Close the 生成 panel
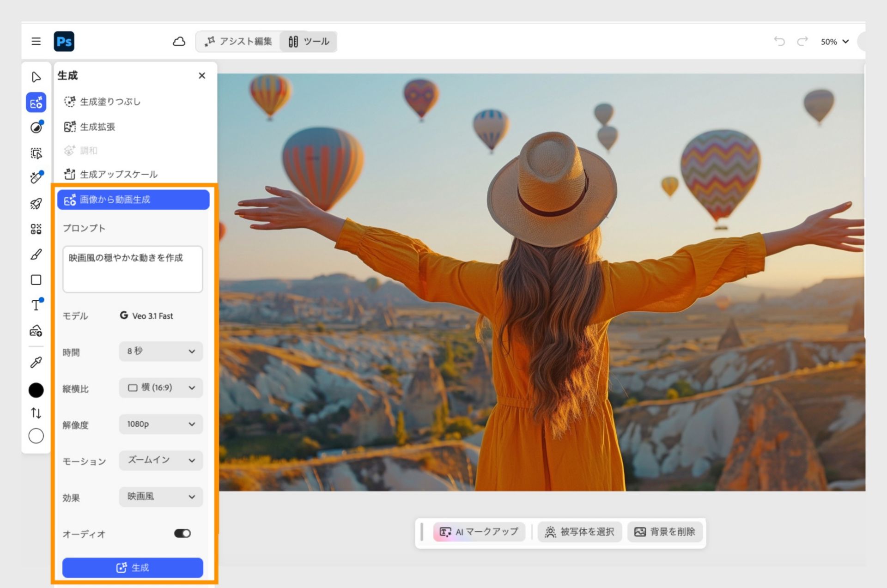887x588 pixels. pyautogui.click(x=202, y=76)
